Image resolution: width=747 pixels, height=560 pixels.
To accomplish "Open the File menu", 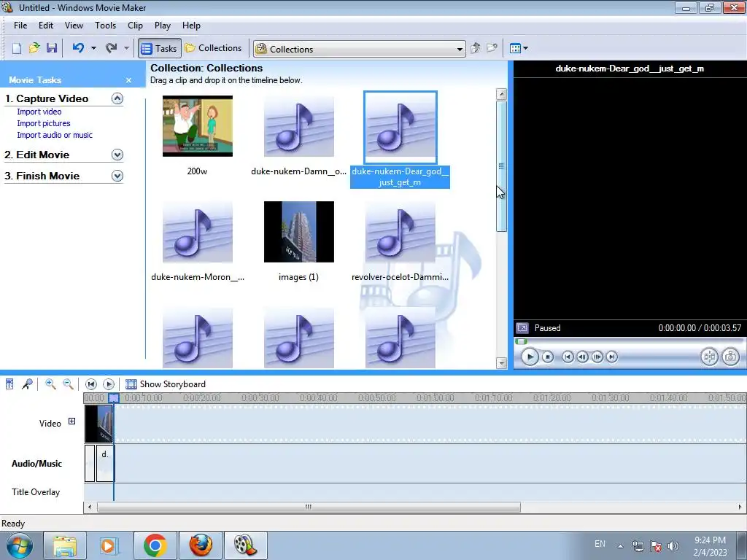I will 20,26.
